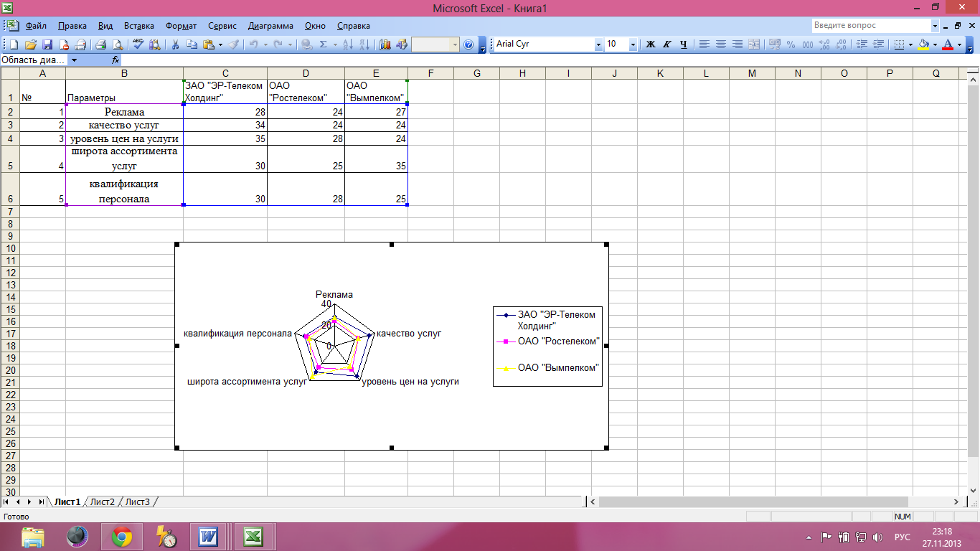The height and width of the screenshot is (551, 980).
Task: Click the Copy icon in the toolbar
Action: point(192,44)
